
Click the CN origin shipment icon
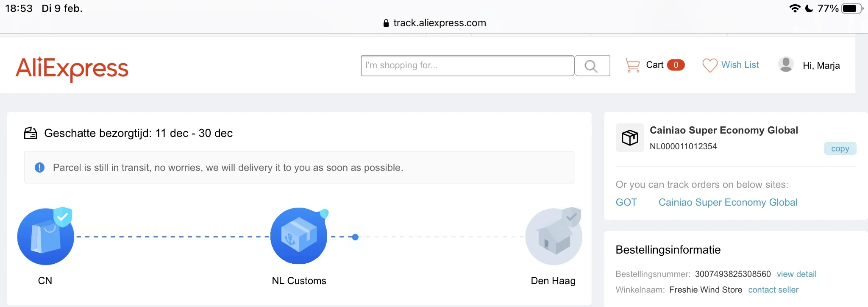tap(46, 236)
